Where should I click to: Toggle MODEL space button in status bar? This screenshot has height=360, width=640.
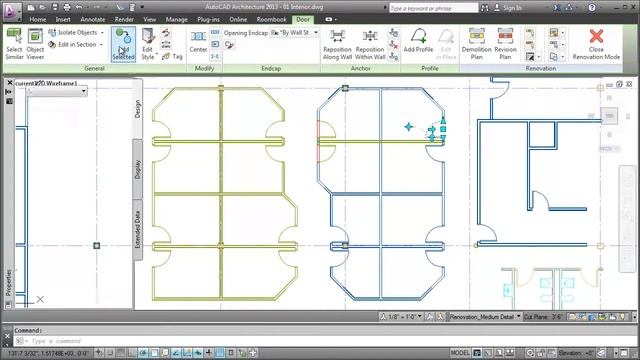(460, 353)
